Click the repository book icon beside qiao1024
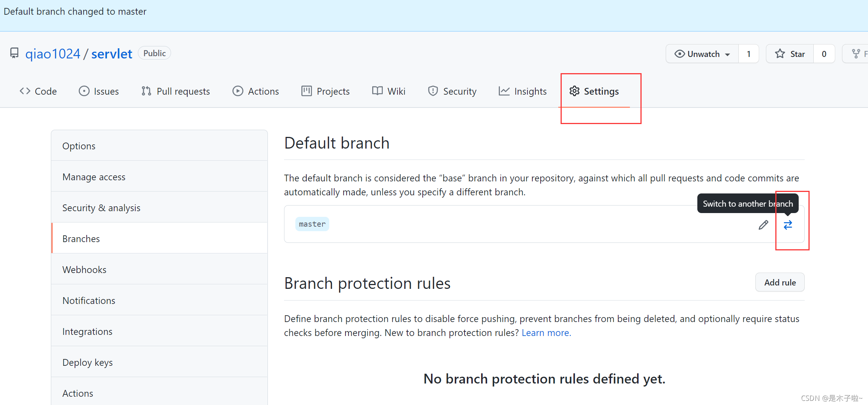Image resolution: width=868 pixels, height=405 pixels. [14, 53]
